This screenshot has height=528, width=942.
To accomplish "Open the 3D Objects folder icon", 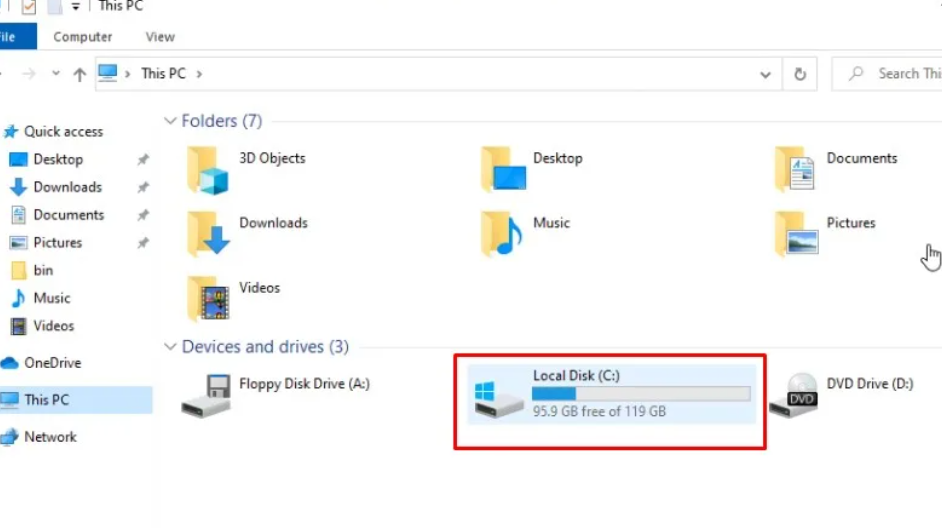I will tap(208, 171).
